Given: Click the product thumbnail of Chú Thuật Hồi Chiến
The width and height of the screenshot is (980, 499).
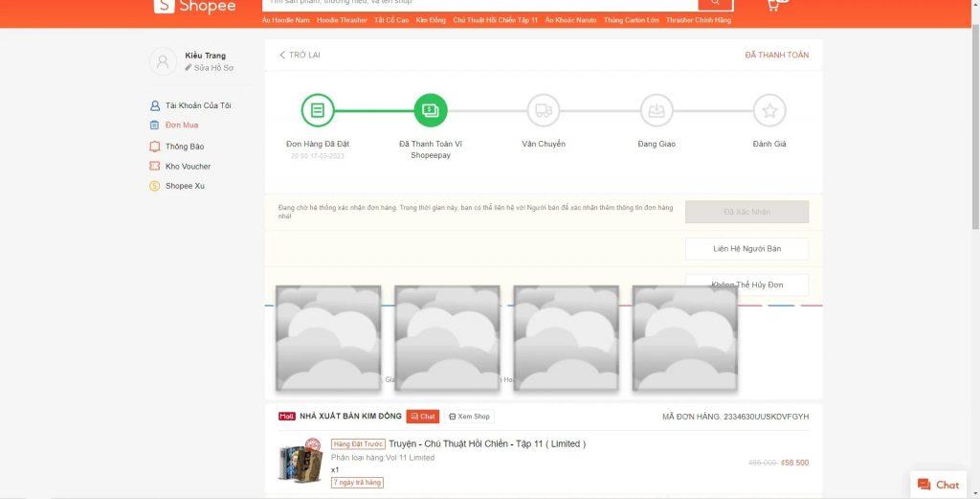Looking at the screenshot, I should pos(300,461).
